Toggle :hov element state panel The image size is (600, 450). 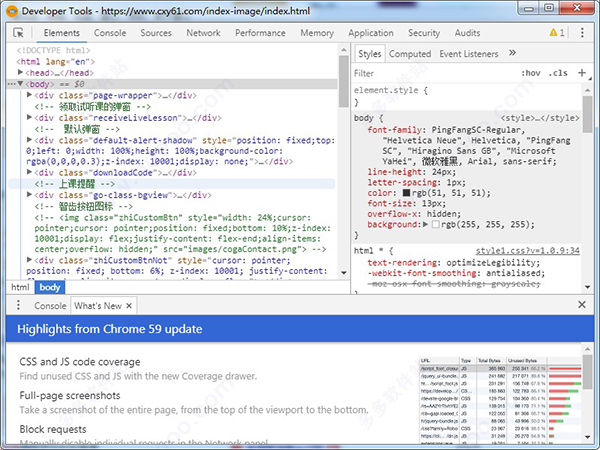531,73
